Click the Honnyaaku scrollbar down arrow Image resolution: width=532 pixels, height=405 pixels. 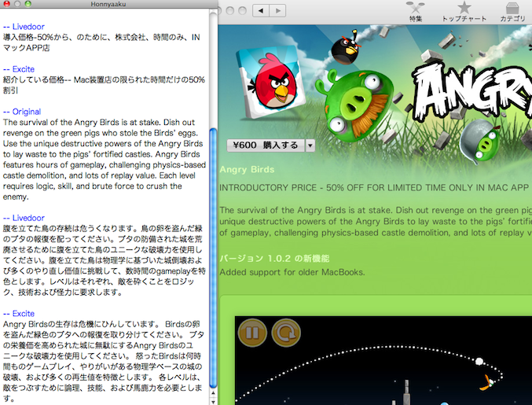(x=213, y=401)
